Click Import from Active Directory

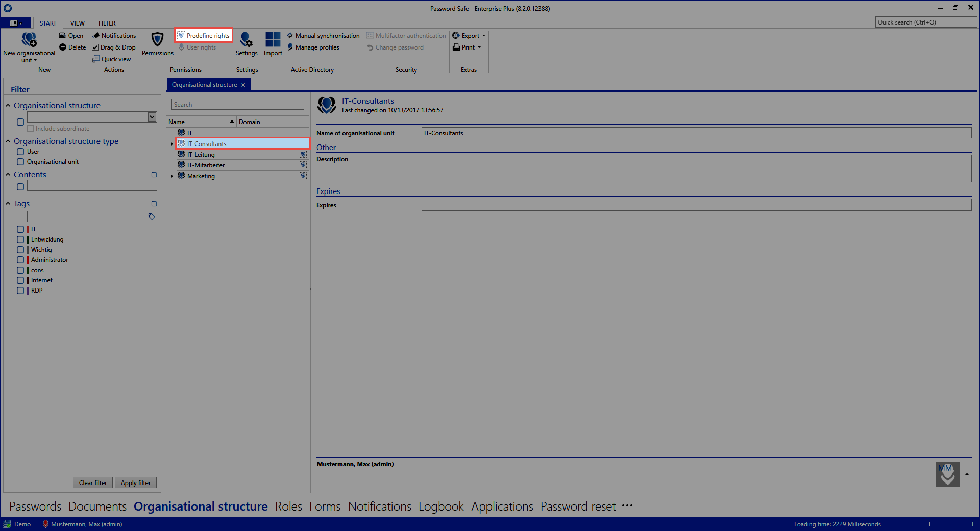point(273,44)
